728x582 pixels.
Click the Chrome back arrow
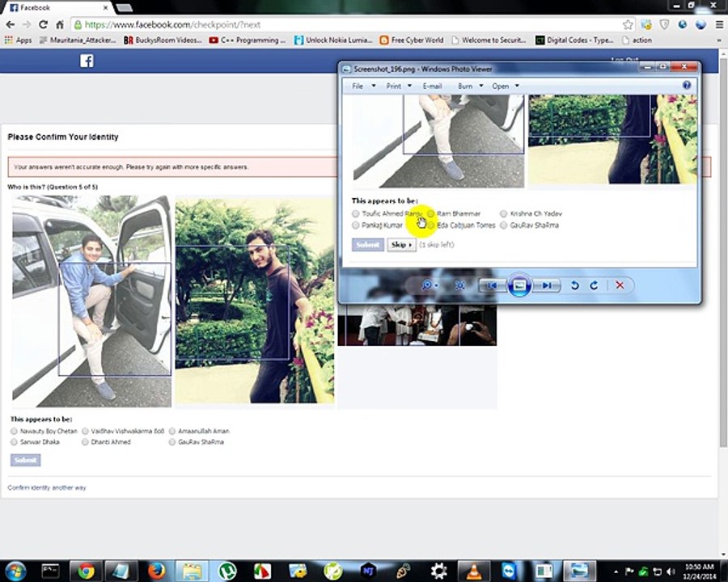[11, 24]
